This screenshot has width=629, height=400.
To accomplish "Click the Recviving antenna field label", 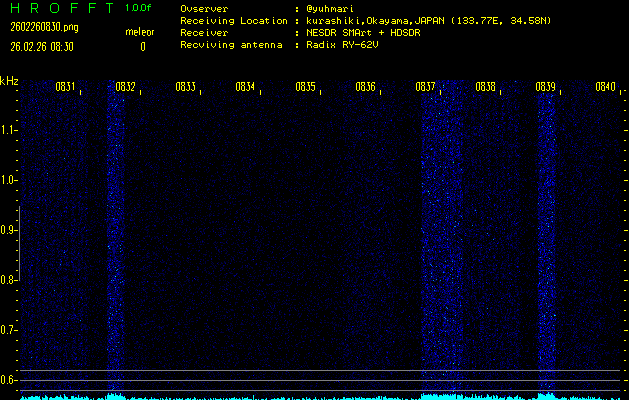I will [x=231, y=45].
